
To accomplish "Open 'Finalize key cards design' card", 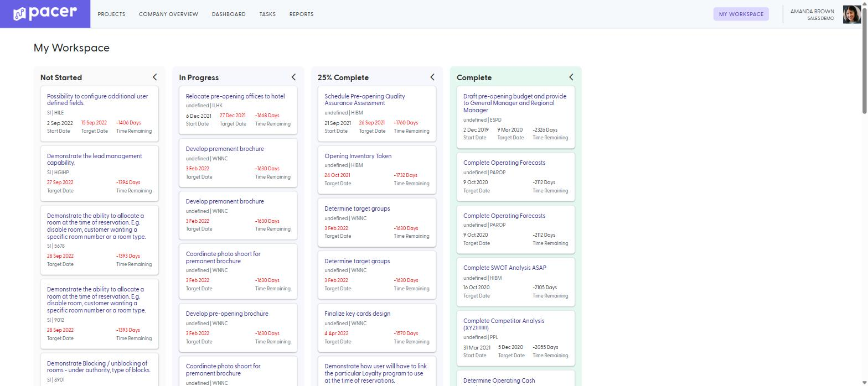I will [x=377, y=327].
